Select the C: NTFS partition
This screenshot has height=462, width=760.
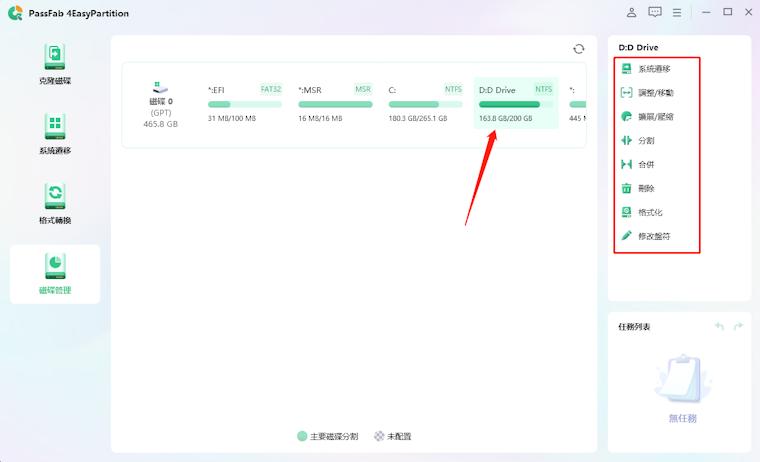[x=425, y=103]
